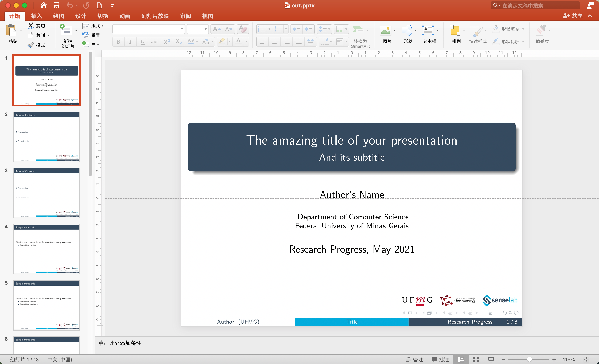Expand the Layout (版式) dropdown
599x364 pixels.
(102, 26)
